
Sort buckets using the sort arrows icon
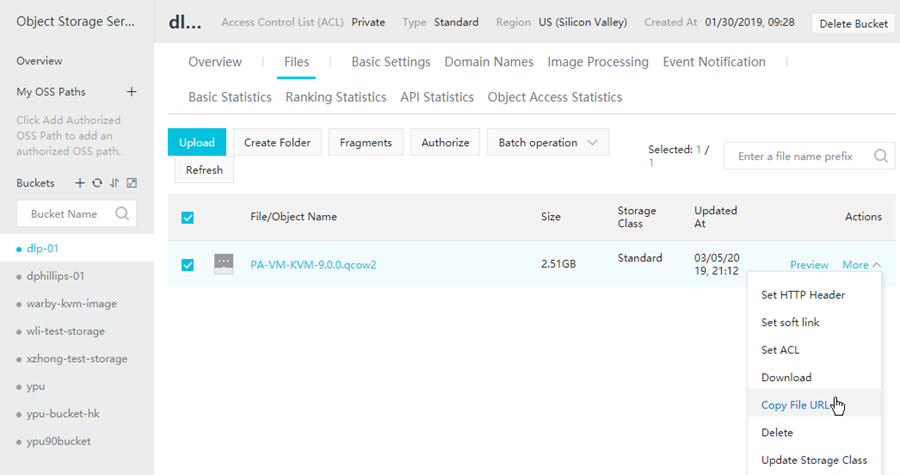point(114,183)
